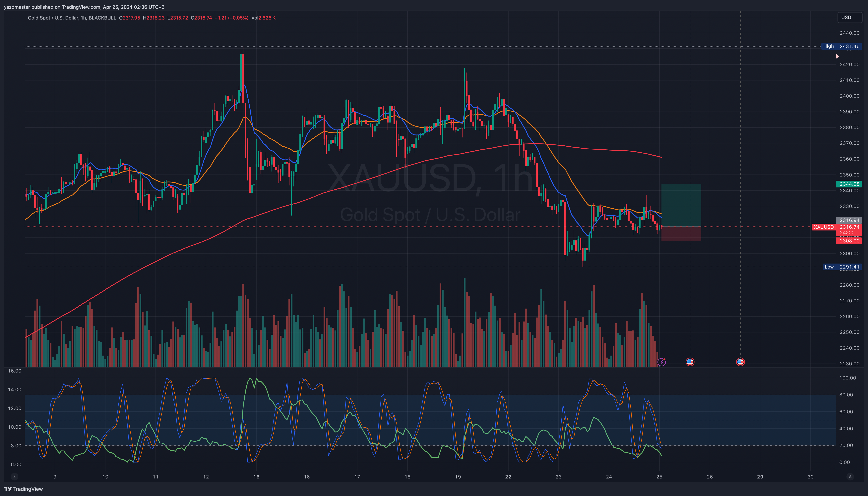Viewport: 868px width, 496px height.
Task: Click the 2440.00 price scale value
Action: (x=849, y=33)
